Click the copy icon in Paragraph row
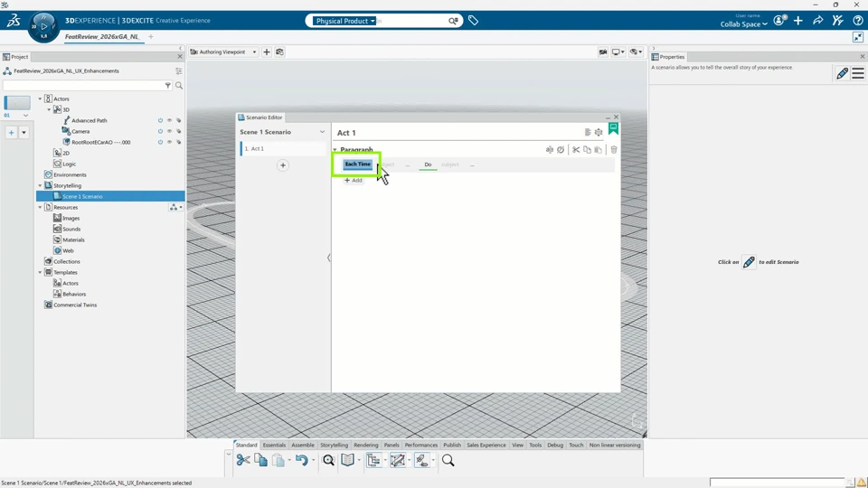This screenshot has height=488, width=868. [x=587, y=149]
